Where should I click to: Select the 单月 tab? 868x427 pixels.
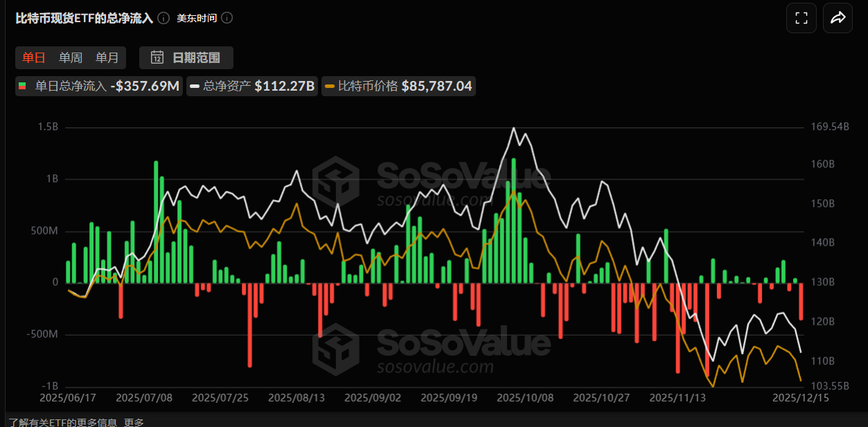tap(107, 57)
